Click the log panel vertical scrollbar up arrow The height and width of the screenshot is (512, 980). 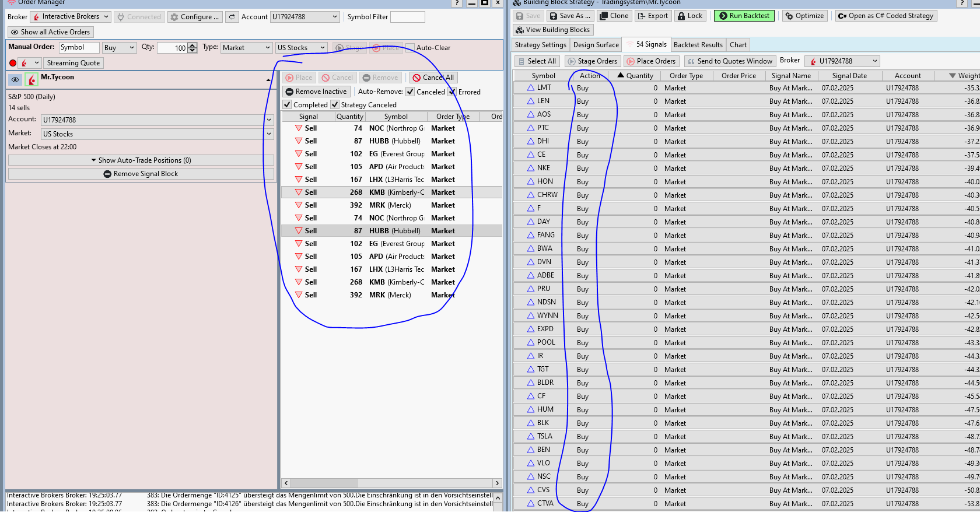[498, 498]
